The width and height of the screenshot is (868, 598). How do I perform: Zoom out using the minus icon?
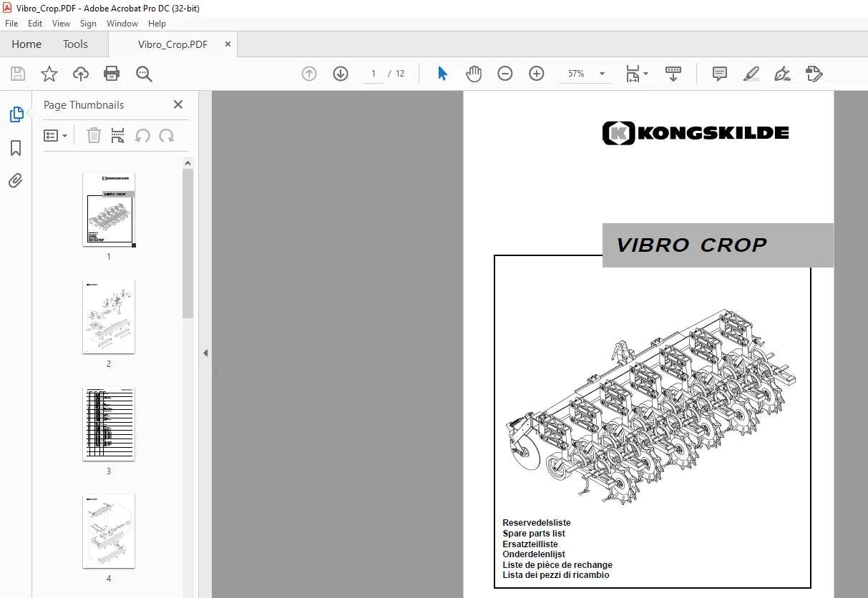(x=505, y=74)
